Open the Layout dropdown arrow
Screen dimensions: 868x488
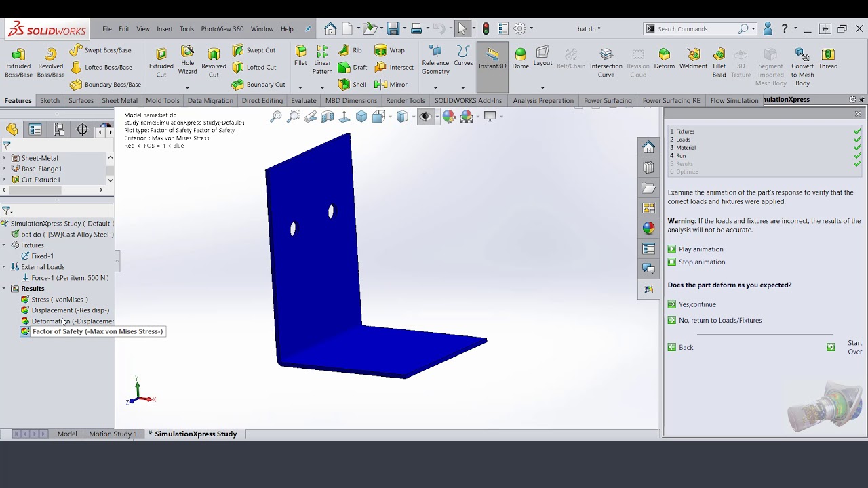tap(542, 87)
